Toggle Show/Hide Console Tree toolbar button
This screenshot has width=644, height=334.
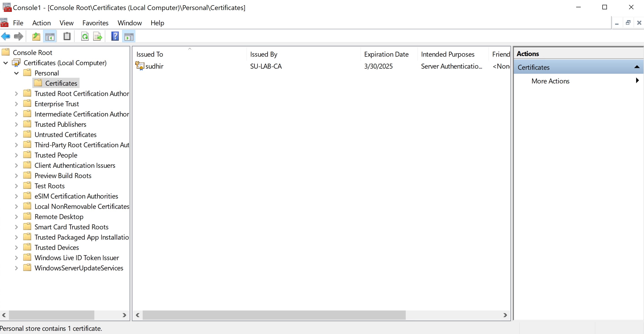pos(50,36)
